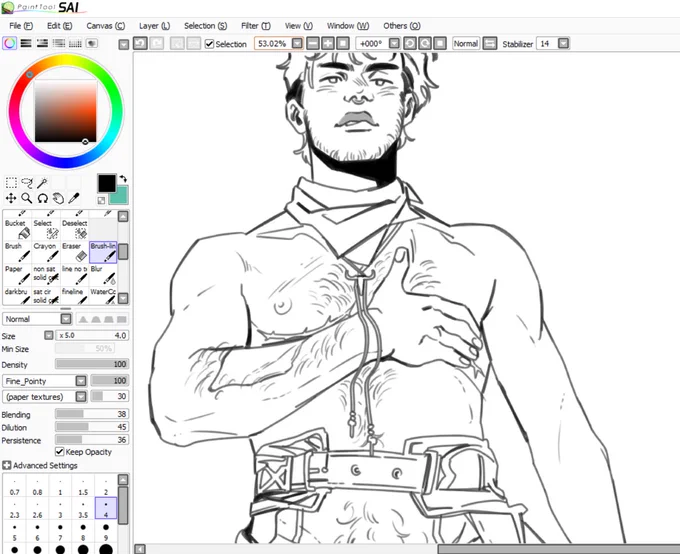This screenshot has height=554, width=680.
Task: Open the brush Size multiplier dropdown
Action: click(x=49, y=335)
